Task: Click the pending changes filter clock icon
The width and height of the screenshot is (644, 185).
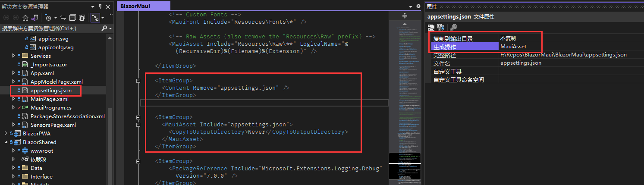Action: tap(48, 18)
